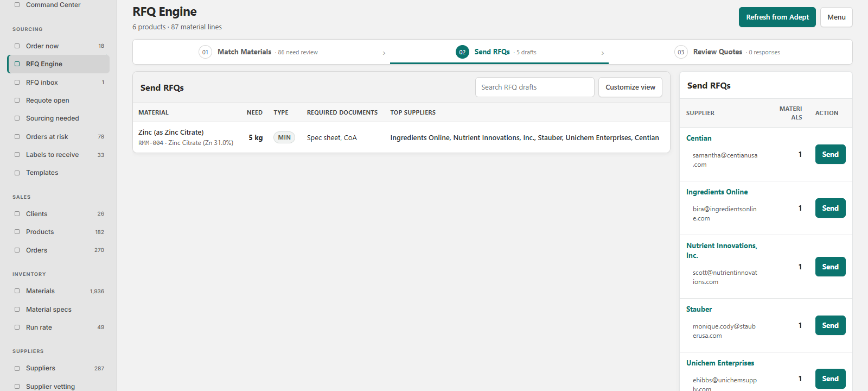Screen dimensions: 868x391
Task: Switch to Review Quotes step
Action: pos(730,52)
